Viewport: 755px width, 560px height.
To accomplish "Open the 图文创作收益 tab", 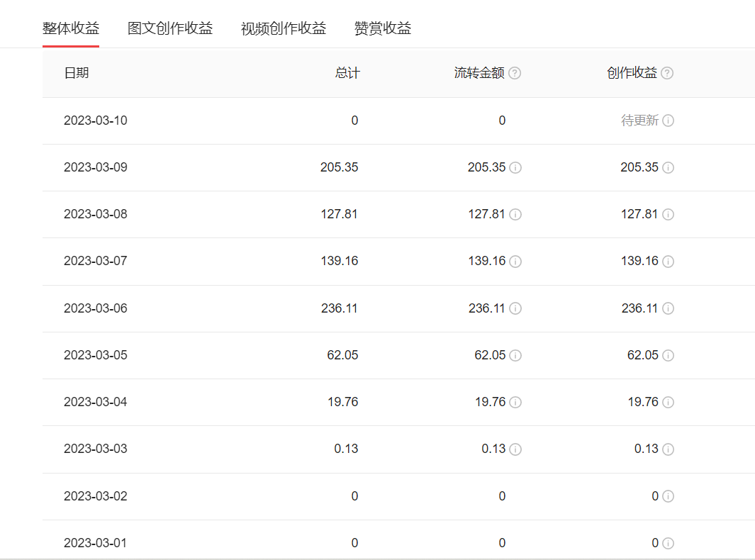I will (x=170, y=28).
